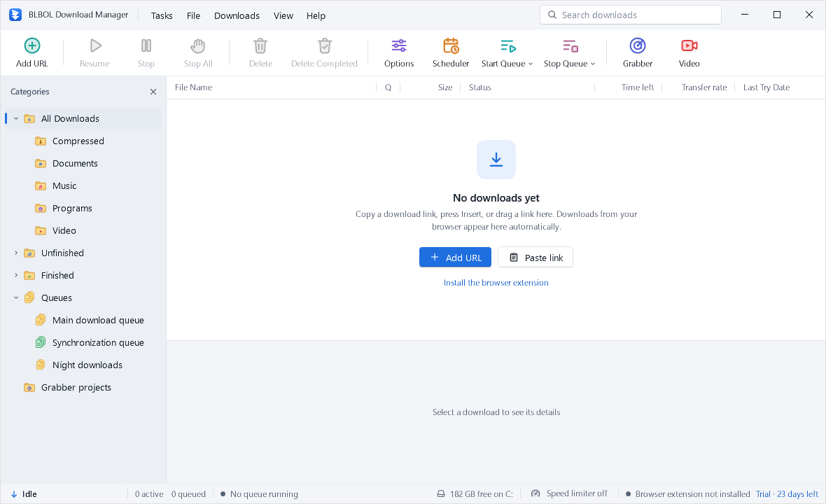Open the Downloads menu

237,16
